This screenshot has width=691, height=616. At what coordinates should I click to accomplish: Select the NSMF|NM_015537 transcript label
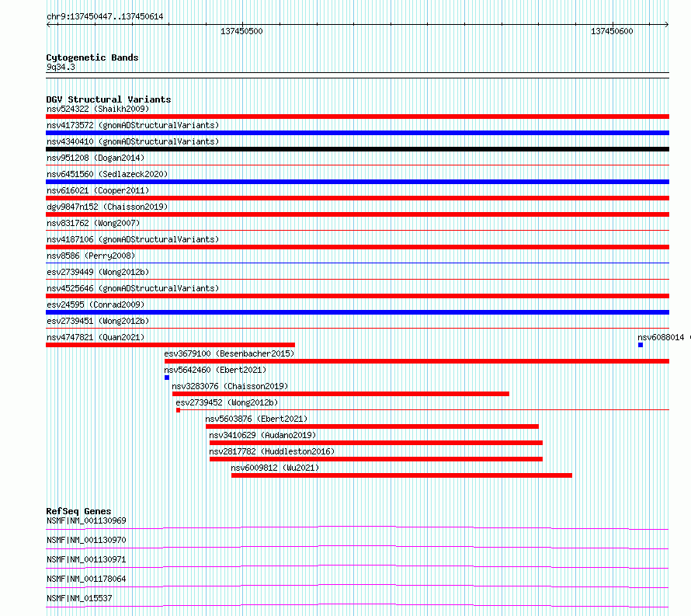tap(79, 598)
